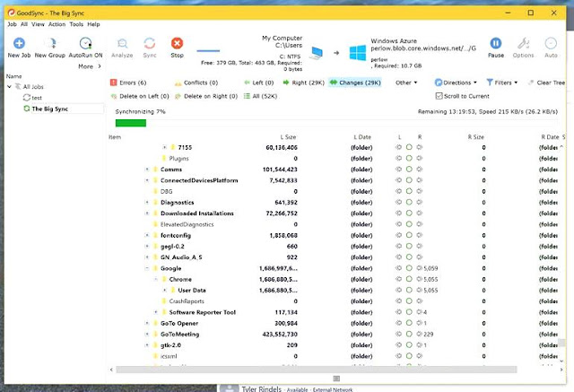This screenshot has height=392, width=574.
Task: Click the Analyze toolbar icon
Action: click(x=122, y=44)
